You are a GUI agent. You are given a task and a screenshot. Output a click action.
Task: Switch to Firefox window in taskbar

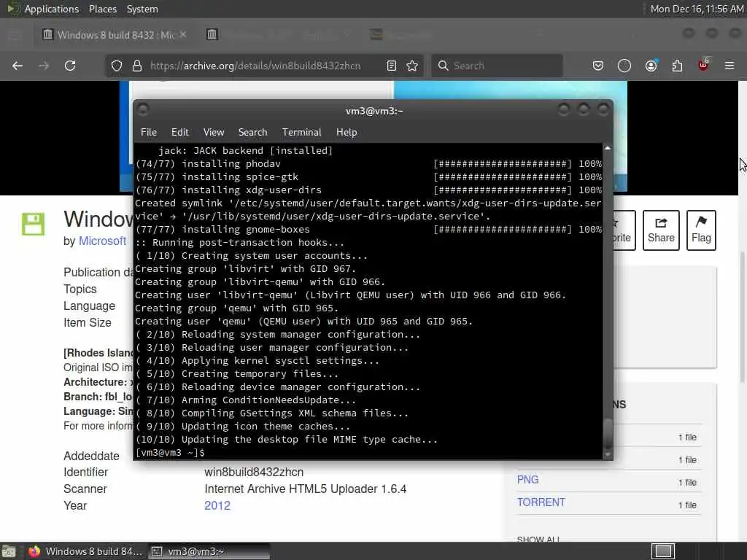[x=85, y=551]
